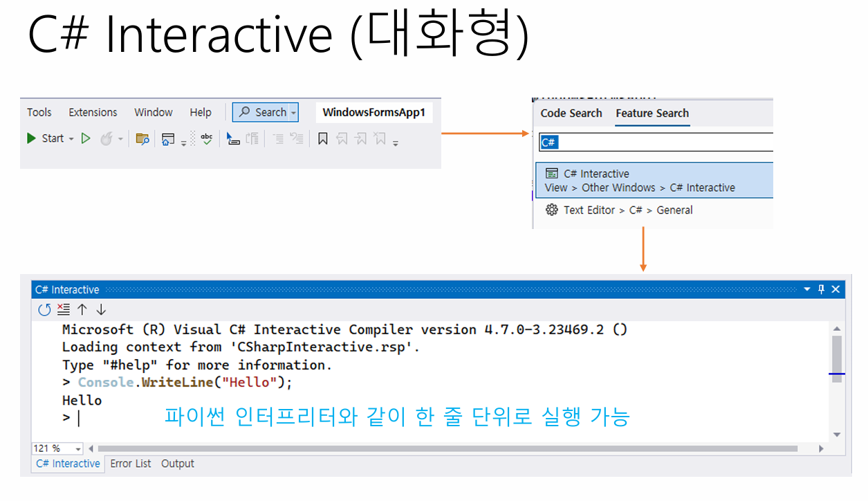Click the comment out lines icon
This screenshot has height=501, width=868.
pyautogui.click(x=278, y=139)
